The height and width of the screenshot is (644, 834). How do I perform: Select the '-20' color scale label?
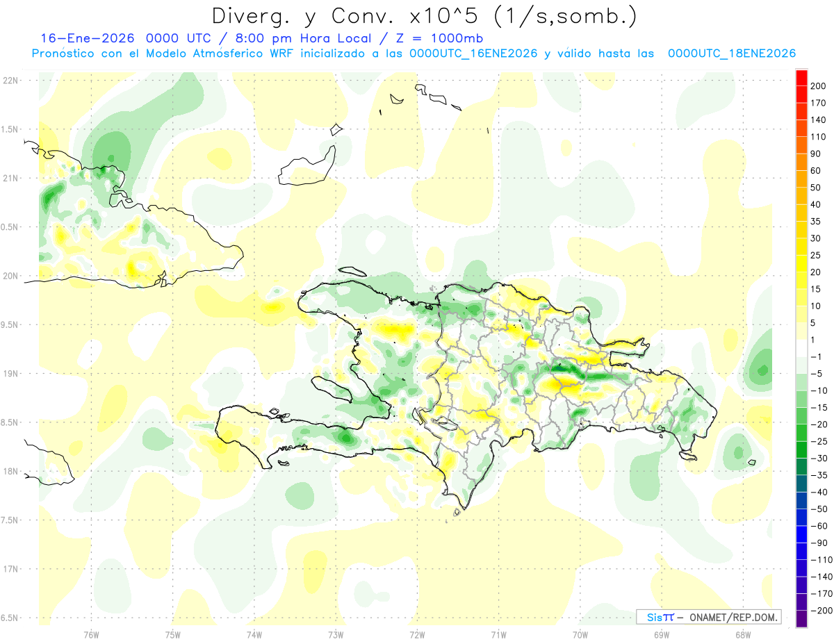coord(819,424)
